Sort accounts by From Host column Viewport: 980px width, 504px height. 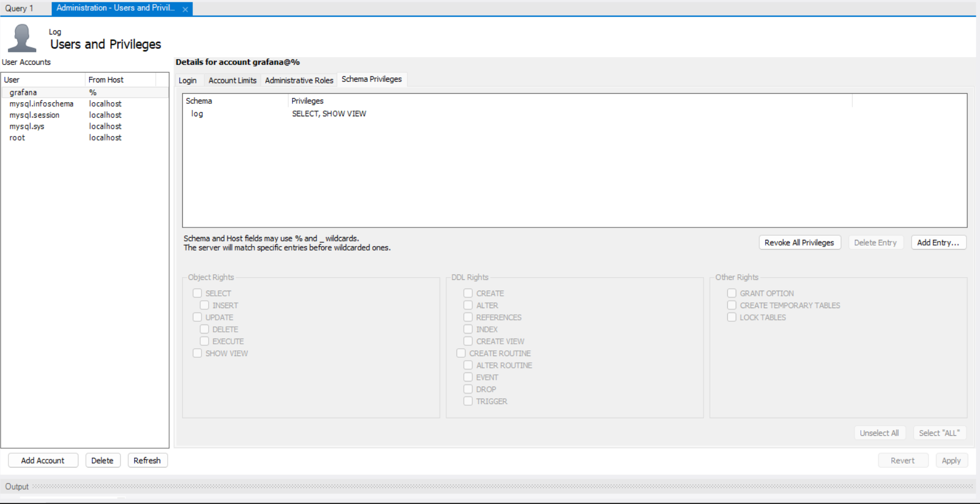pos(121,80)
